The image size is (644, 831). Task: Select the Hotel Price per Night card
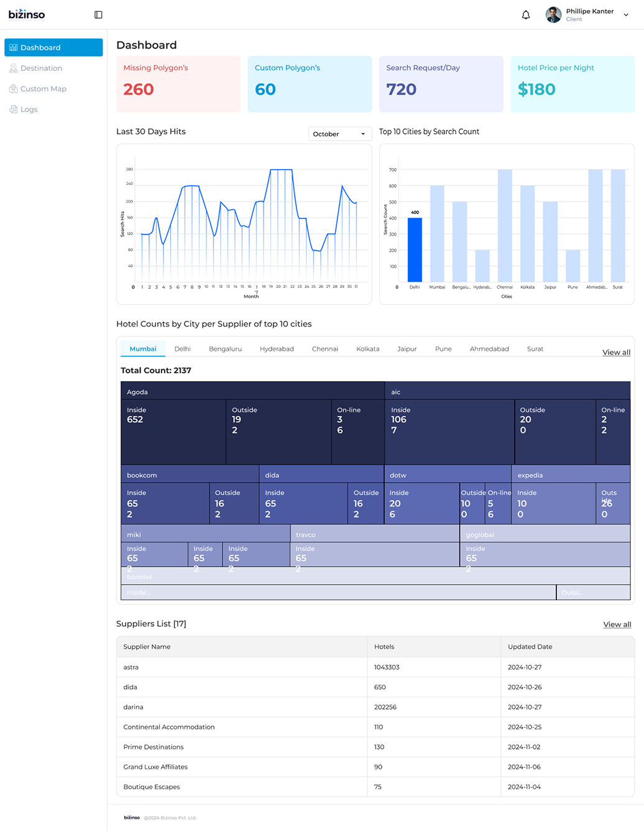[573, 84]
